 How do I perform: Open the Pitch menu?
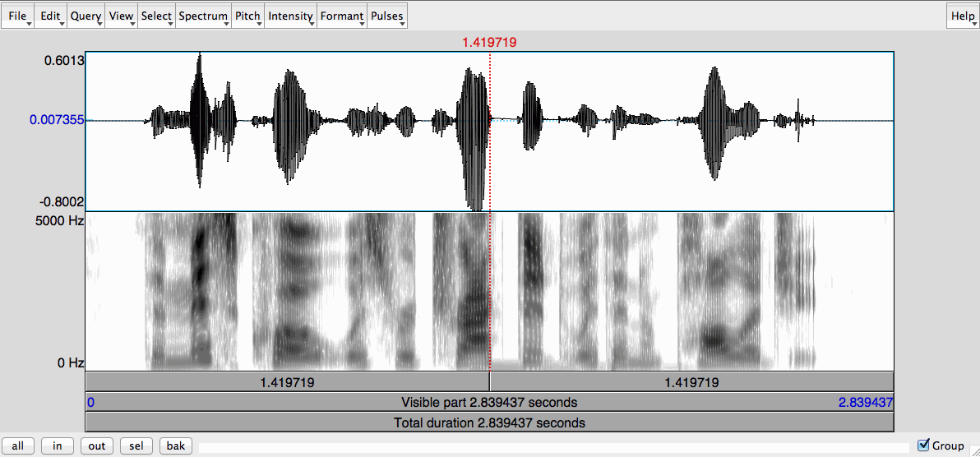tap(247, 16)
